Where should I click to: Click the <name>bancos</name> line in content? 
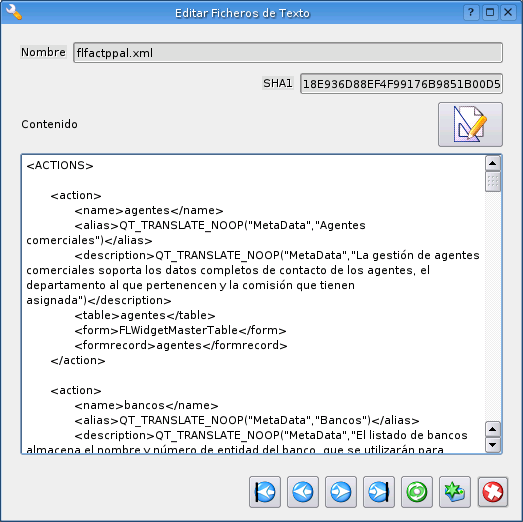point(146,406)
